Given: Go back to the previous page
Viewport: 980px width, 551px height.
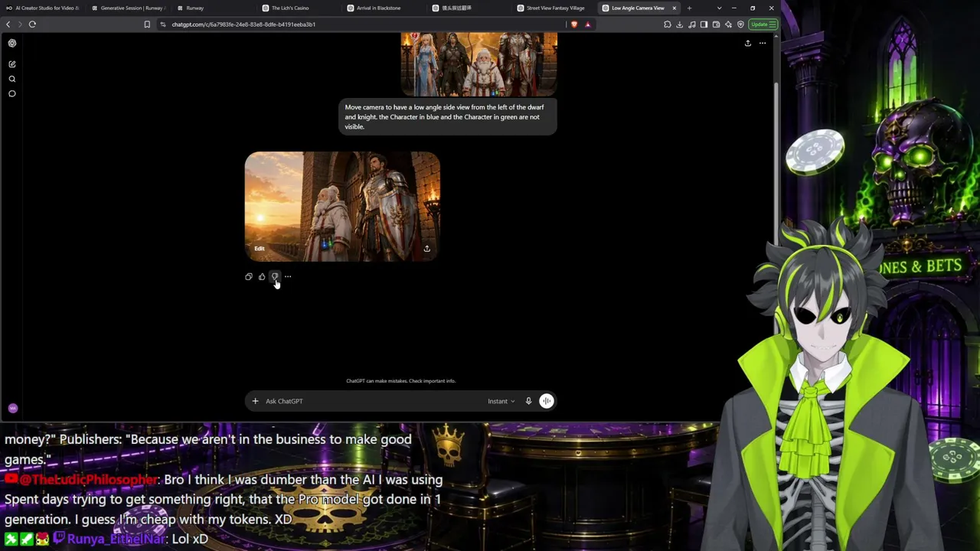Looking at the screenshot, I should coord(8,24).
